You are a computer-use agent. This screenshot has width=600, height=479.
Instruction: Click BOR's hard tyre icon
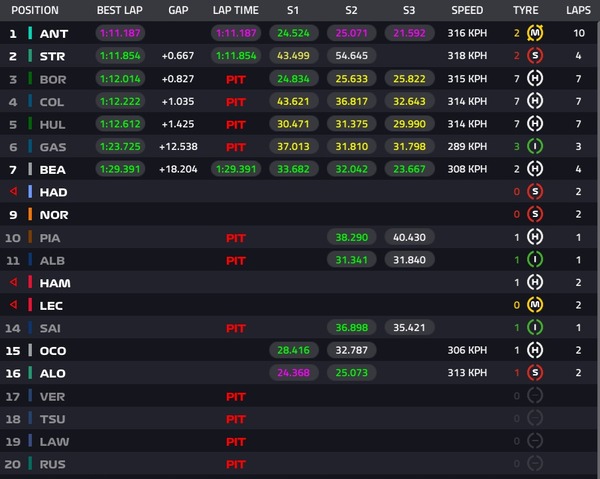coord(535,78)
